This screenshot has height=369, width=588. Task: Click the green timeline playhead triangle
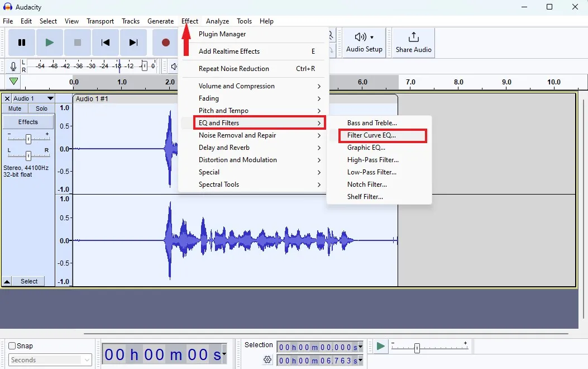pyautogui.click(x=14, y=81)
